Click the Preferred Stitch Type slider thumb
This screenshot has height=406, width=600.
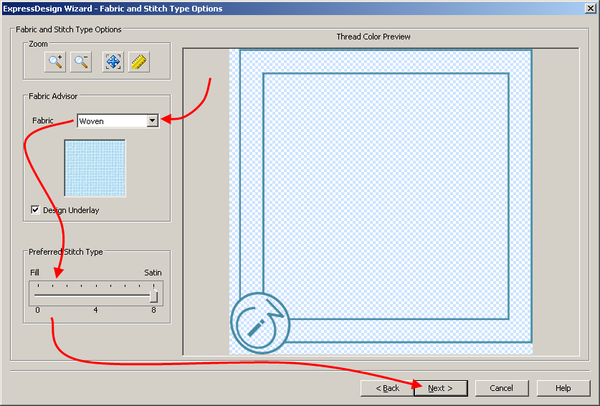154,294
